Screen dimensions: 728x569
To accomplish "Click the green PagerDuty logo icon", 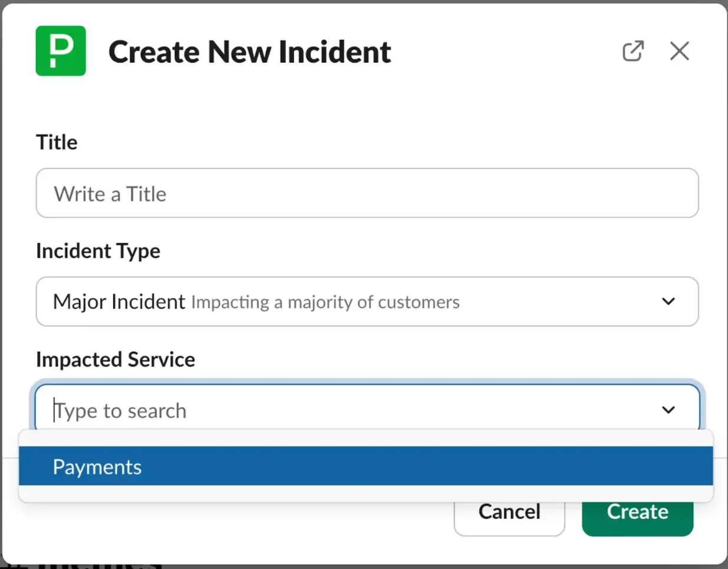I will (61, 51).
